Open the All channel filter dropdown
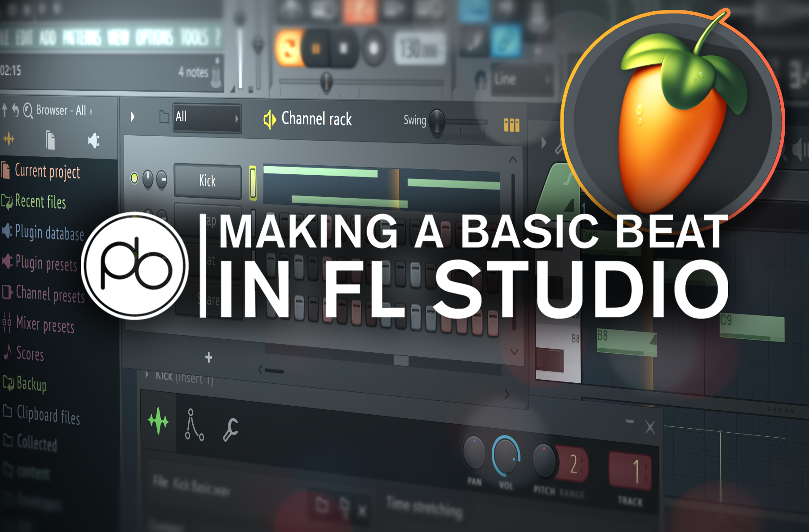809x532 pixels. pyautogui.click(x=207, y=118)
